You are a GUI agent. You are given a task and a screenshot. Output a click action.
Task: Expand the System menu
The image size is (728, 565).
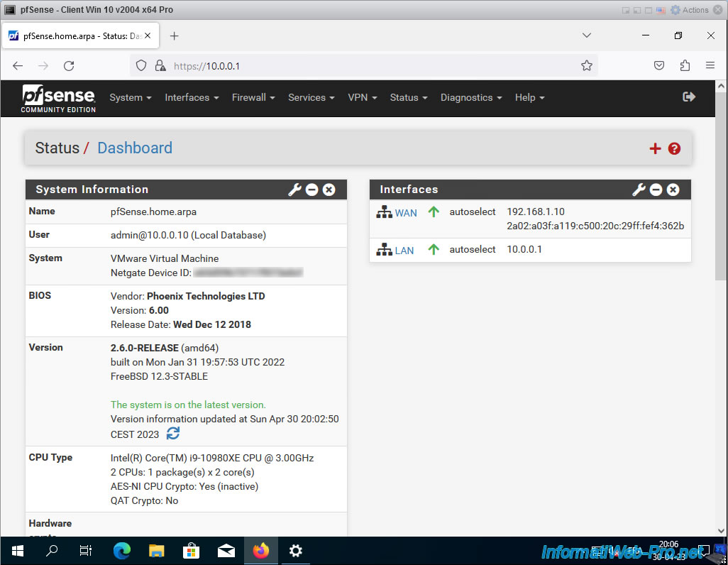click(131, 97)
